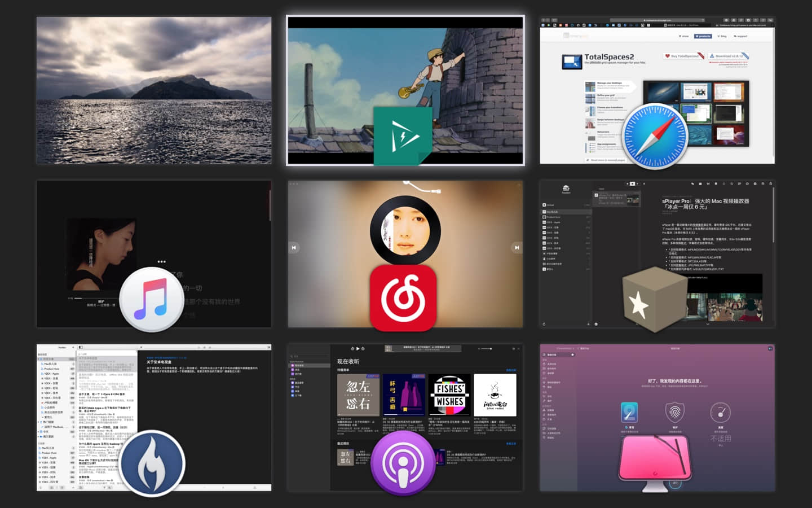
Task: Open the support tab on TotalSpaces site
Action: point(740,36)
